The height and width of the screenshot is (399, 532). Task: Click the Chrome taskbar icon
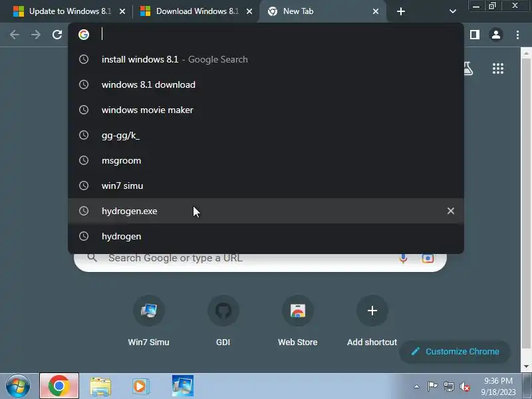click(59, 386)
